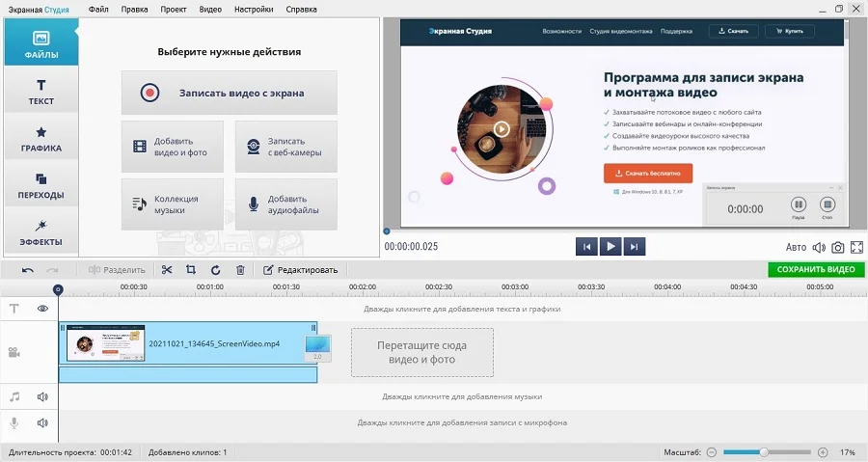
Task: Open the Файл menu
Action: 98,9
